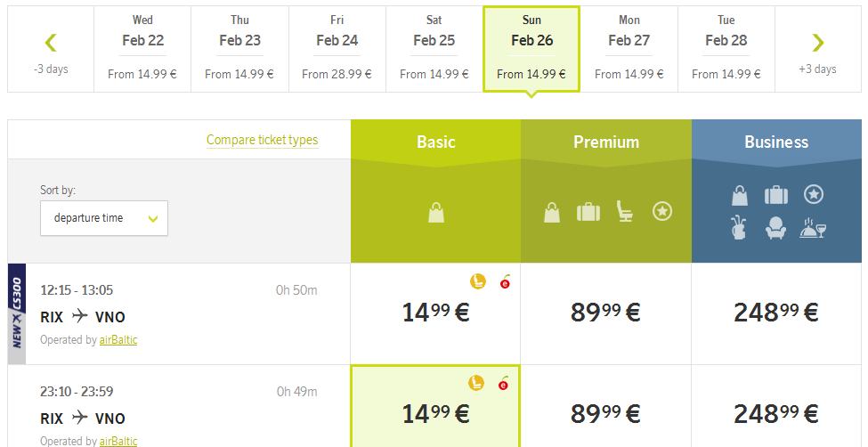Click the star badge icon under Premium

[x=662, y=211]
